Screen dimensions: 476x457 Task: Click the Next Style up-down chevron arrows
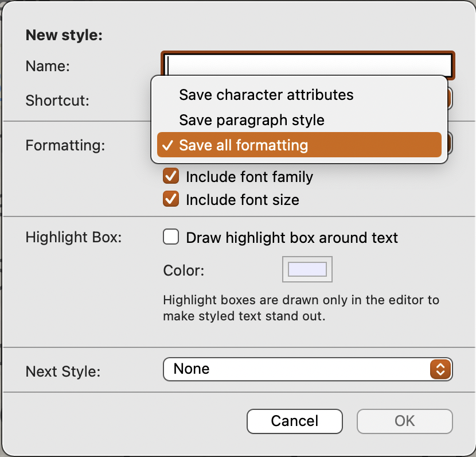coord(440,369)
